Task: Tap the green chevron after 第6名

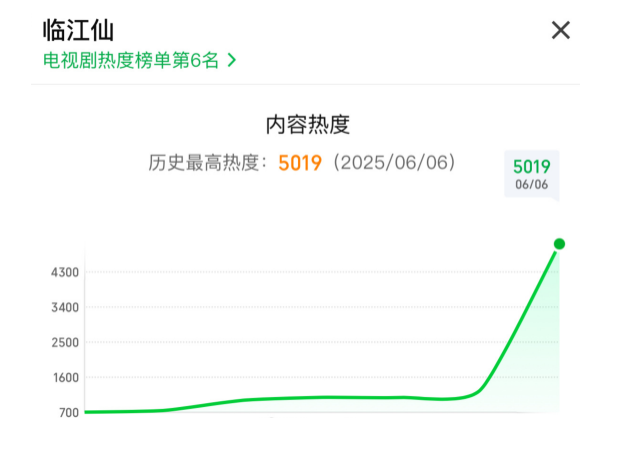Action: coord(231,61)
